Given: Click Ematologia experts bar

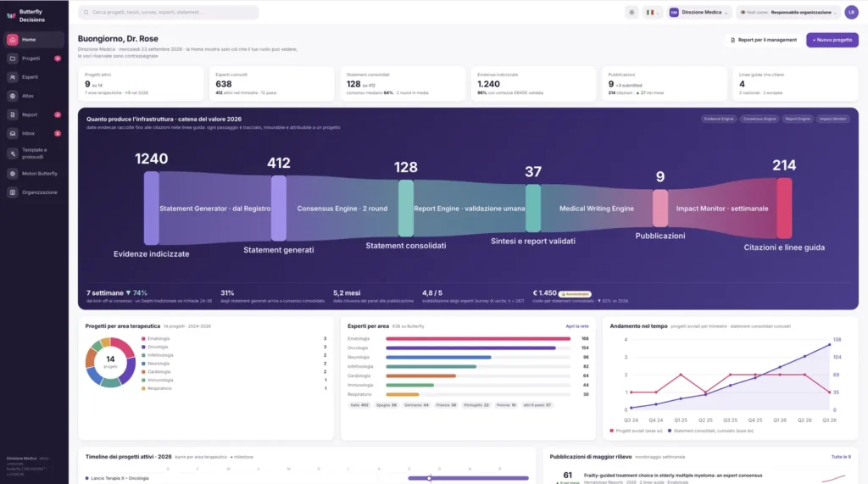Looking at the screenshot, I should tap(478, 338).
